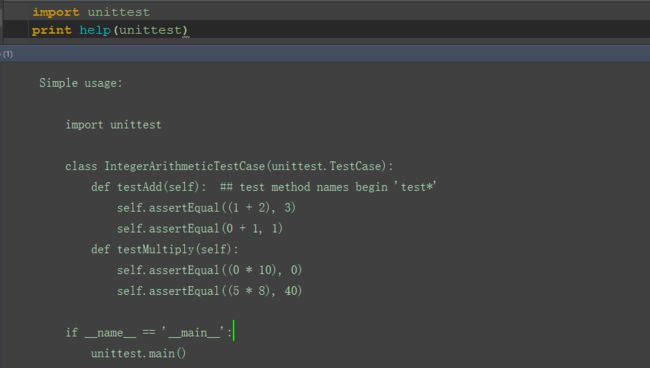This screenshot has height=368, width=650.
Task: Click the "import unittest" line in output
Action: (113, 125)
